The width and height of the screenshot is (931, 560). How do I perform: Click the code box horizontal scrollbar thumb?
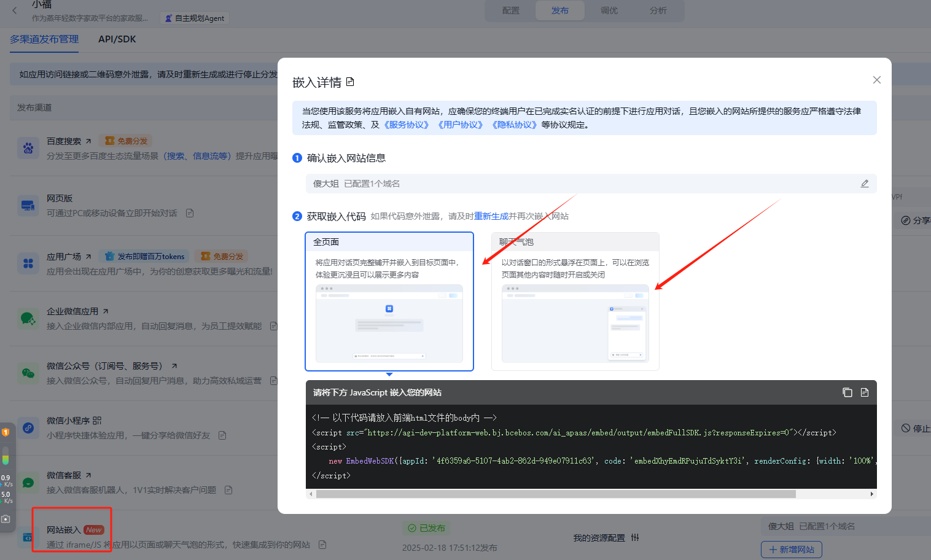pyautogui.click(x=556, y=494)
